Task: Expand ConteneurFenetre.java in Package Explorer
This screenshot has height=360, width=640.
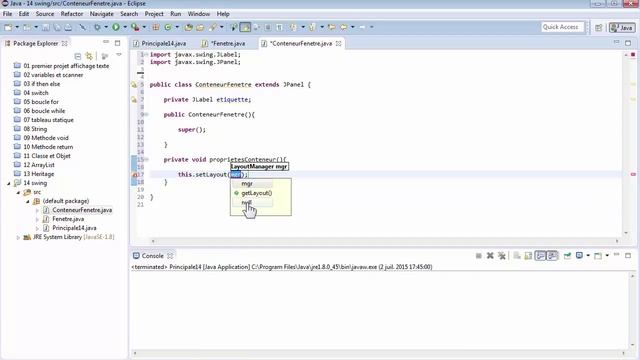Action: (x=37, y=210)
